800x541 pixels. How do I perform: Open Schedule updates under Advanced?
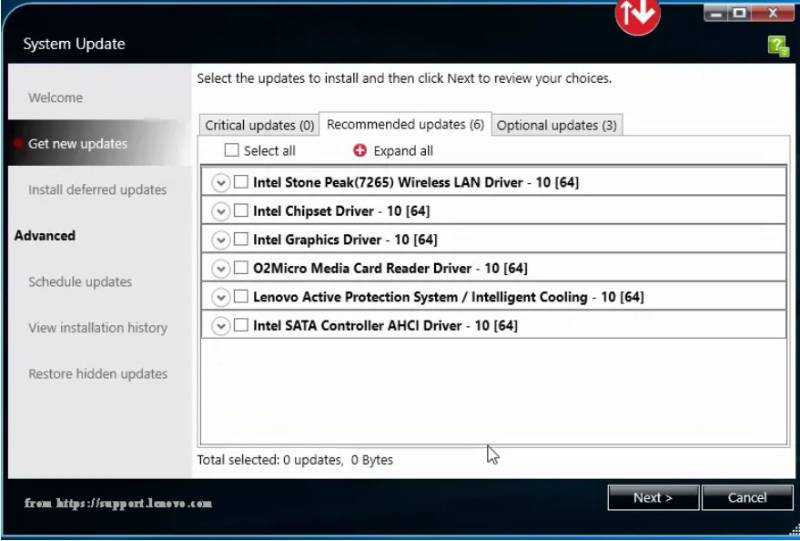pyautogui.click(x=80, y=282)
